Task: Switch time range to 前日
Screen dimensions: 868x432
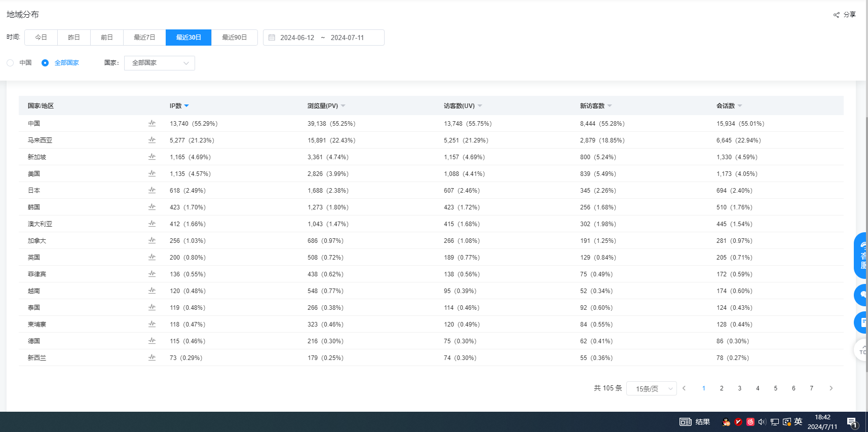Action: click(107, 38)
